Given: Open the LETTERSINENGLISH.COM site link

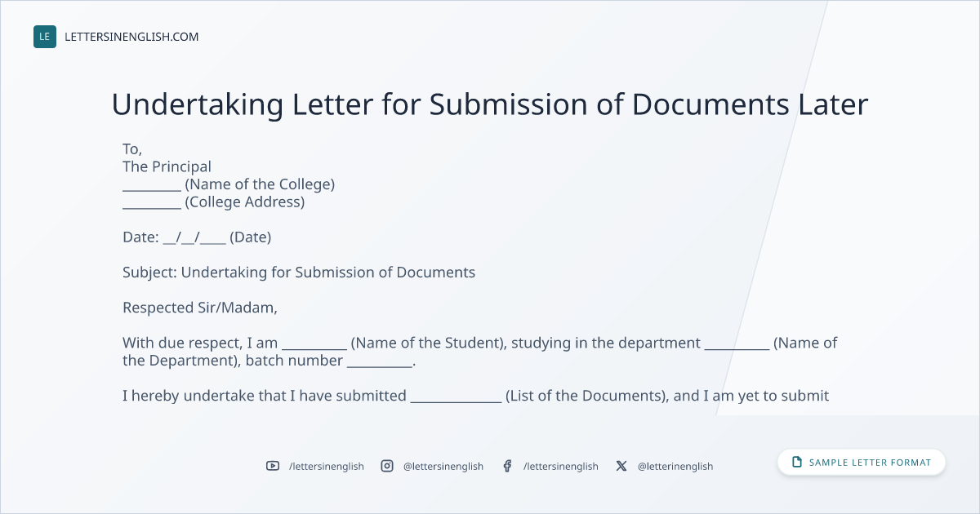Looking at the screenshot, I should click(131, 37).
